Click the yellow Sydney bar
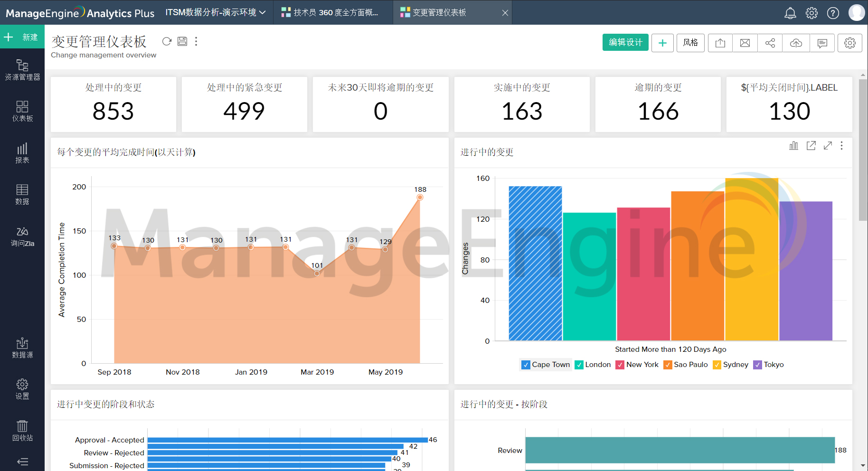The width and height of the screenshot is (868, 471). pyautogui.click(x=752, y=259)
